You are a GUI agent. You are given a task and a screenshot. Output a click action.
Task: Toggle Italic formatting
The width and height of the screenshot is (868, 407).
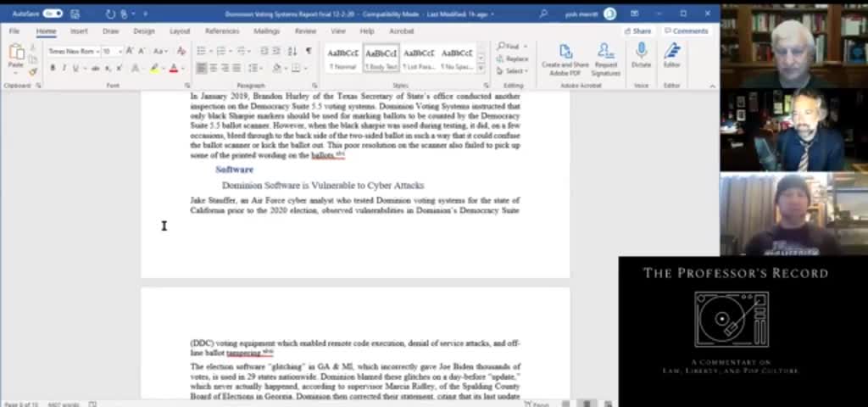pos(64,68)
